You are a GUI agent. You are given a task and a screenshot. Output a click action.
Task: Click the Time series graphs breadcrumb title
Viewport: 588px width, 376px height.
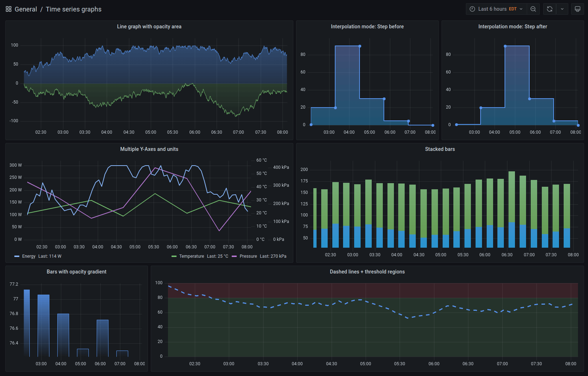pyautogui.click(x=73, y=9)
